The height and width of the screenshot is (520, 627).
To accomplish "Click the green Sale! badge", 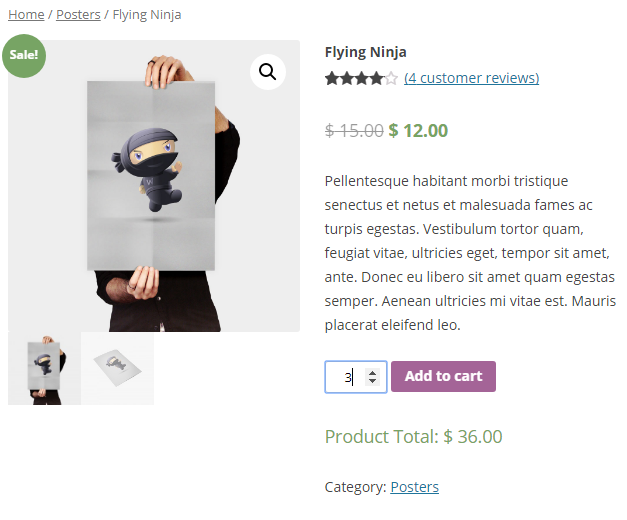I will coord(24,56).
